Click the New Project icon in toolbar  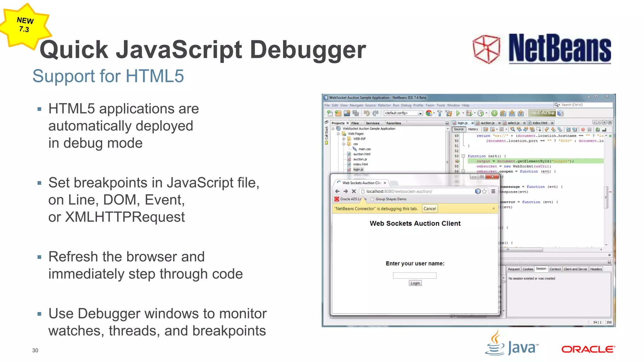coord(338,113)
